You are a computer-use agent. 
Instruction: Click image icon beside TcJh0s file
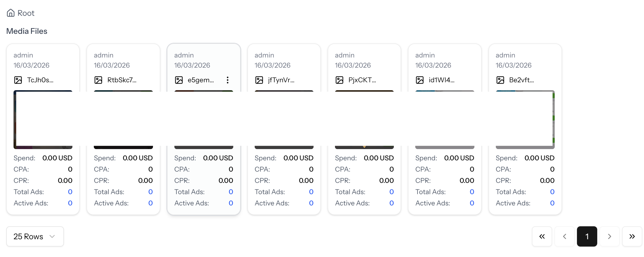point(18,80)
